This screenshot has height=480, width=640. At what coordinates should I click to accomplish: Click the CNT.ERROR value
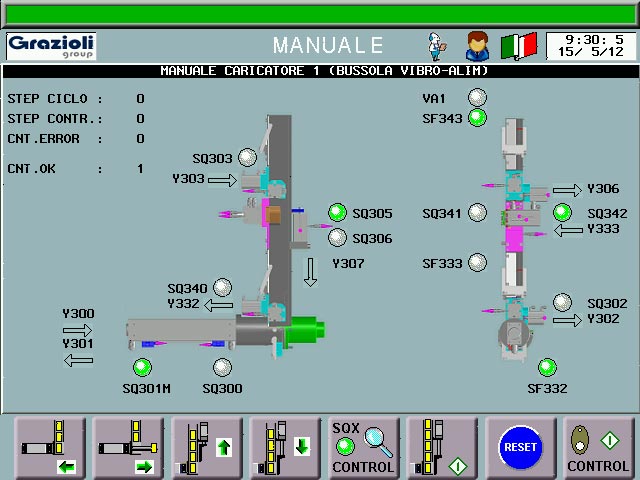click(140, 138)
